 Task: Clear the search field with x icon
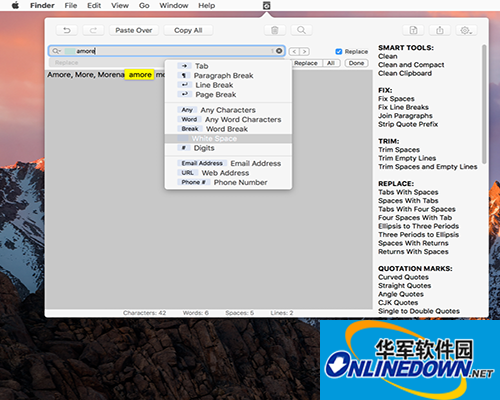(x=279, y=51)
